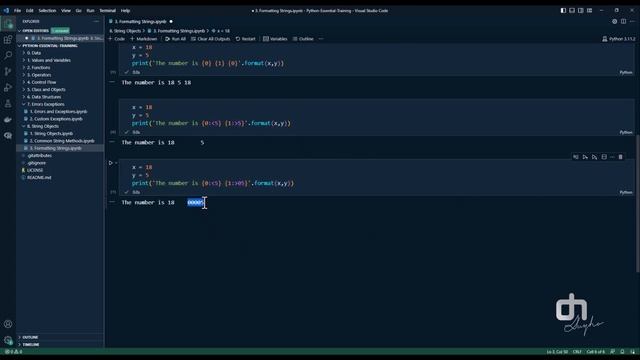Open the Explorer view in activity bar
This screenshot has height=360, width=640.
coord(8,24)
